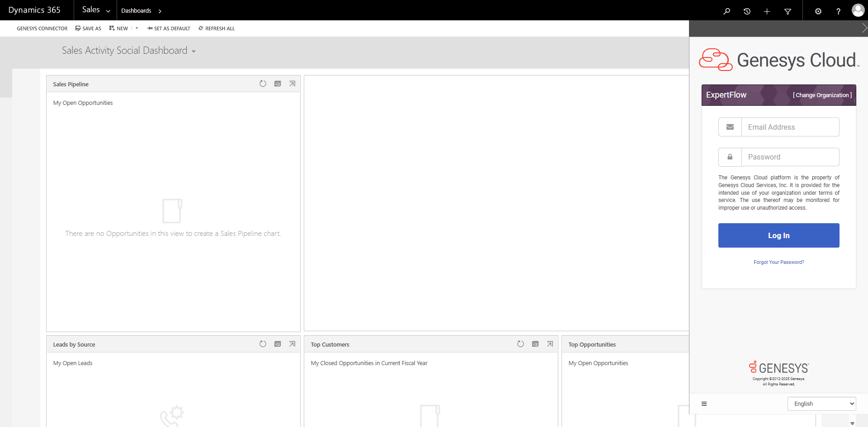Click Set As Default in command bar
The height and width of the screenshot is (427, 868).
(x=168, y=28)
